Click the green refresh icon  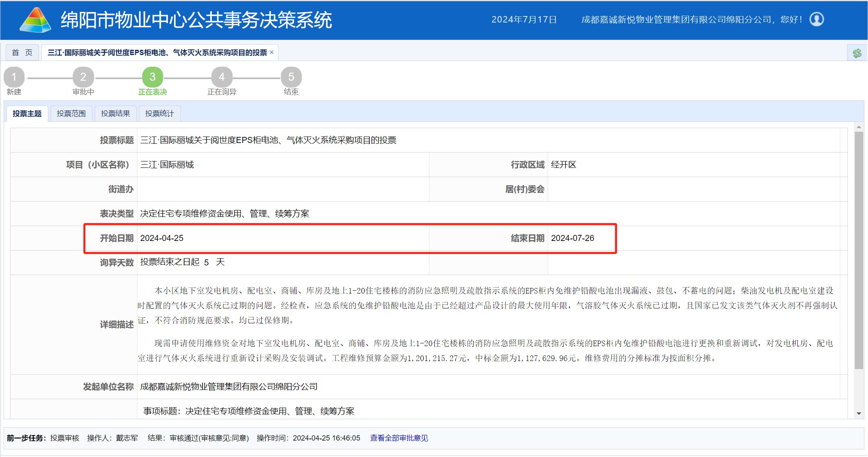(x=857, y=53)
